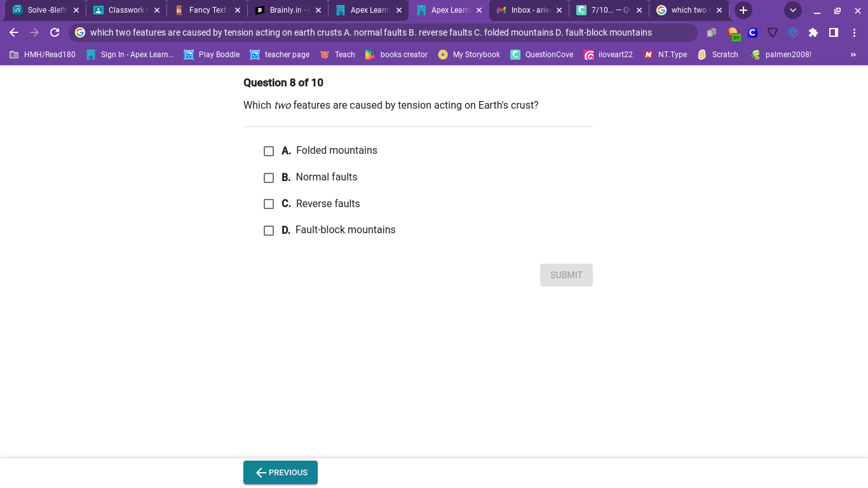Tick the Reverse faults checkbox
This screenshot has width=868, height=488.
point(269,204)
